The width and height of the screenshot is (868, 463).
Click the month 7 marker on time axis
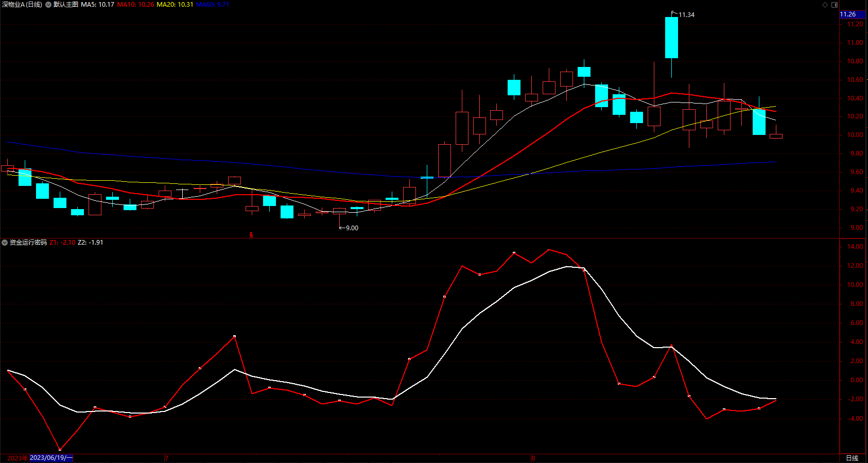(167, 458)
